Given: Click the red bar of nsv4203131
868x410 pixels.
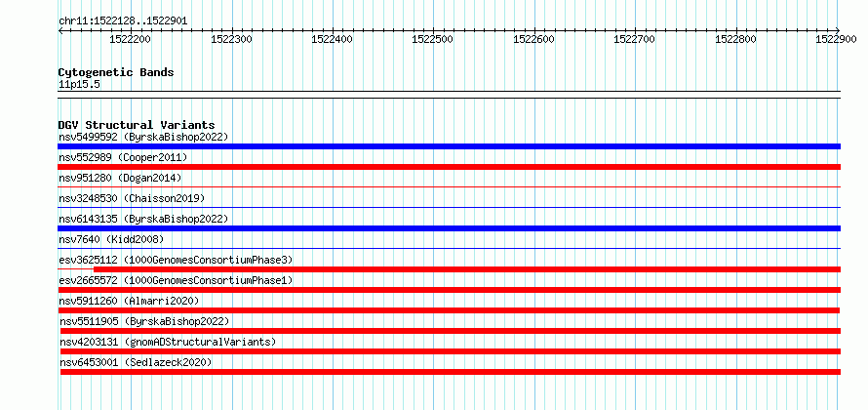Looking at the screenshot, I should (451, 351).
